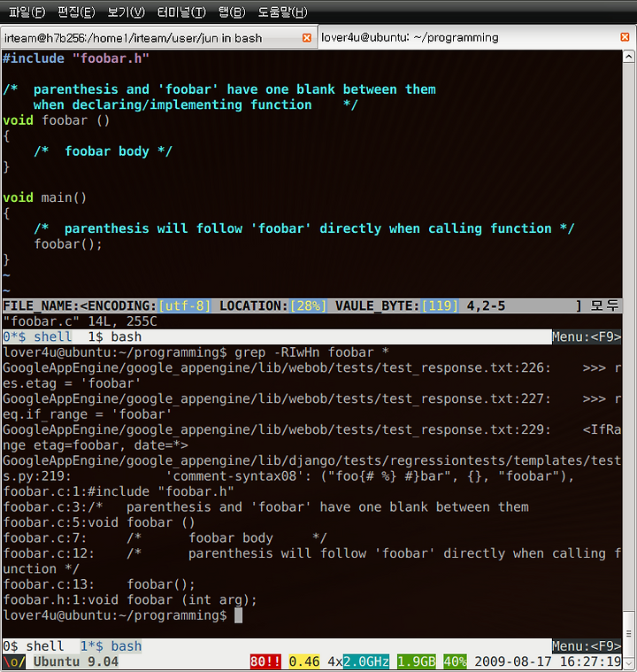Select the '0*$ shell' window in upper screen bar
637x672 pixels.
[37, 336]
